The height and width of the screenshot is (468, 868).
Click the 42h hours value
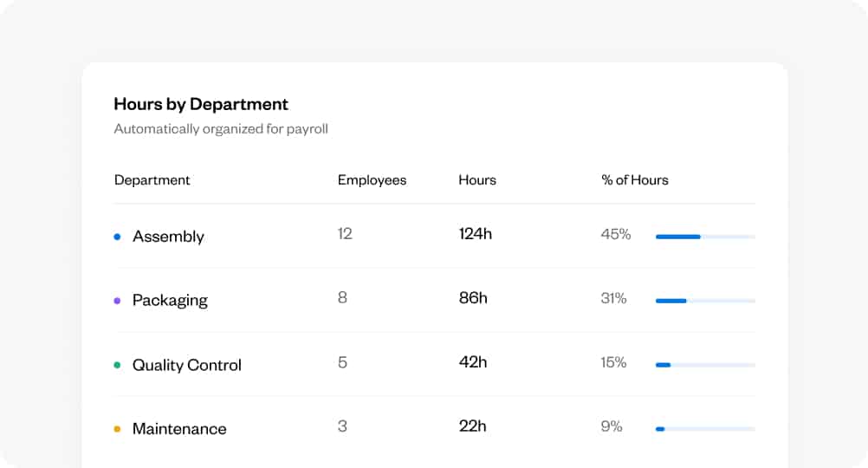point(473,362)
